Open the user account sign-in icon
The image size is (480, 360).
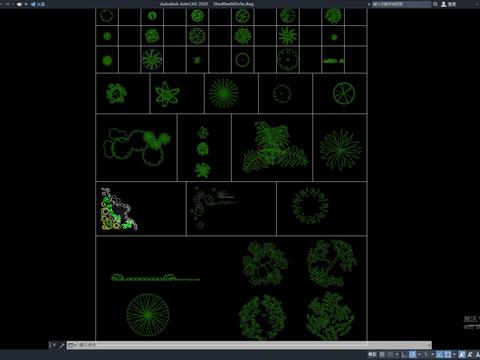444,4
